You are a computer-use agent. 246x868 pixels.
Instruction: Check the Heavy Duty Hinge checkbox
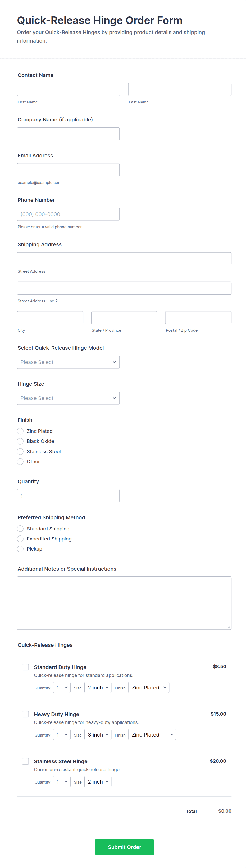click(25, 714)
